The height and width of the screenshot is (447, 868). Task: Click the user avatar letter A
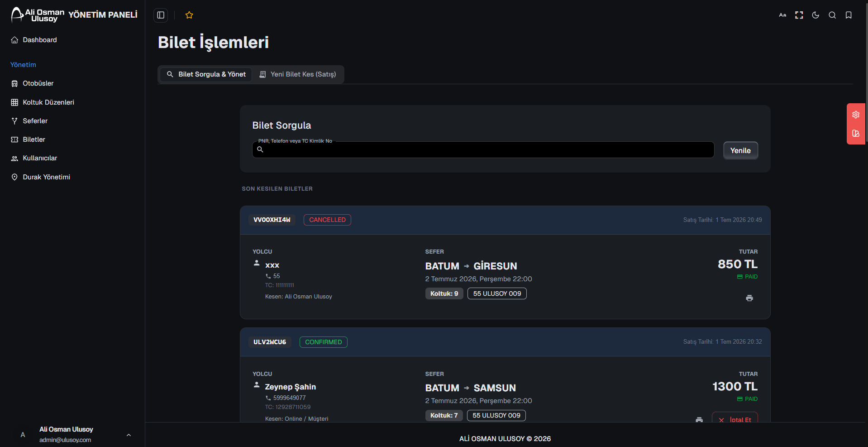point(23,435)
